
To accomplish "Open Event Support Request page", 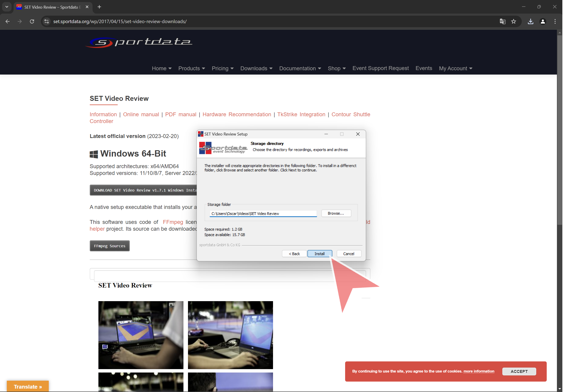I will [380, 68].
